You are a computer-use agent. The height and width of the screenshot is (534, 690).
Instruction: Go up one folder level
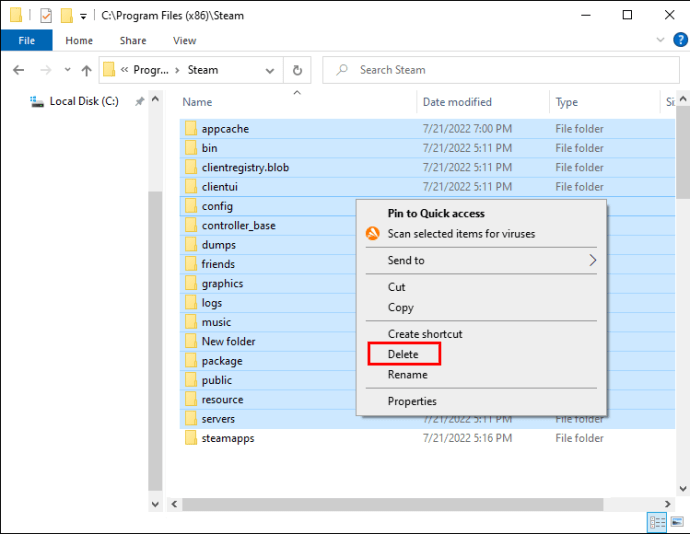coord(86,70)
